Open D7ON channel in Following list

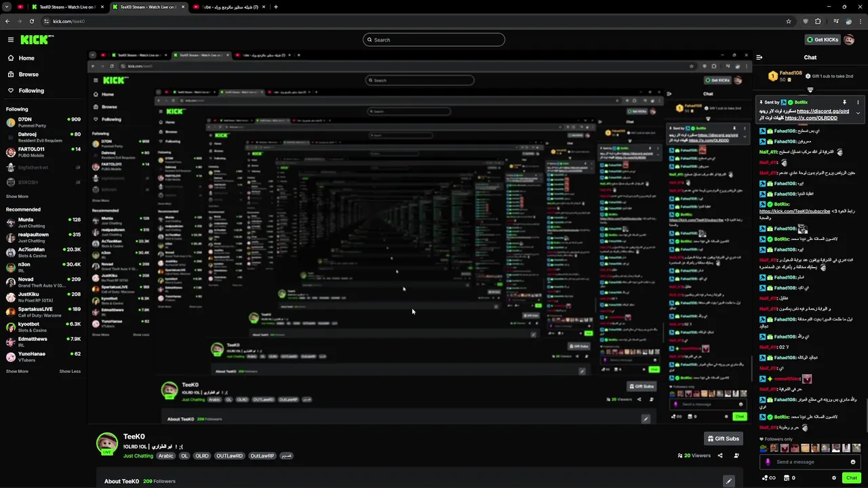[43, 122]
